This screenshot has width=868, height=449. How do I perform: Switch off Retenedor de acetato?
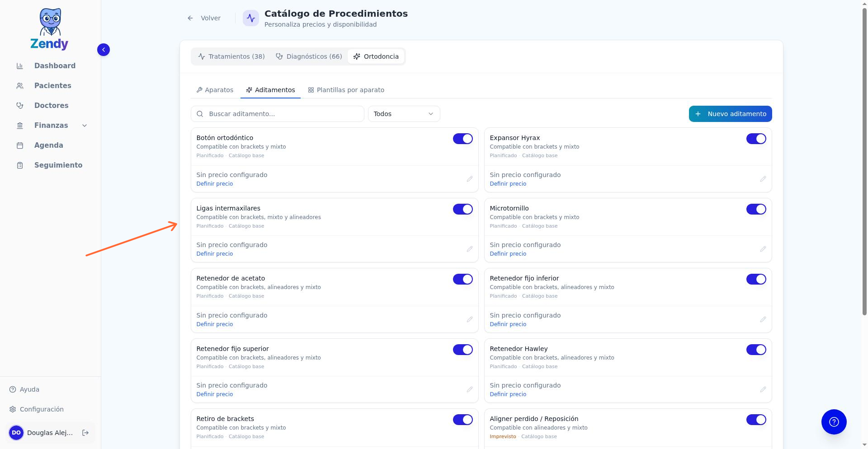[463, 279]
